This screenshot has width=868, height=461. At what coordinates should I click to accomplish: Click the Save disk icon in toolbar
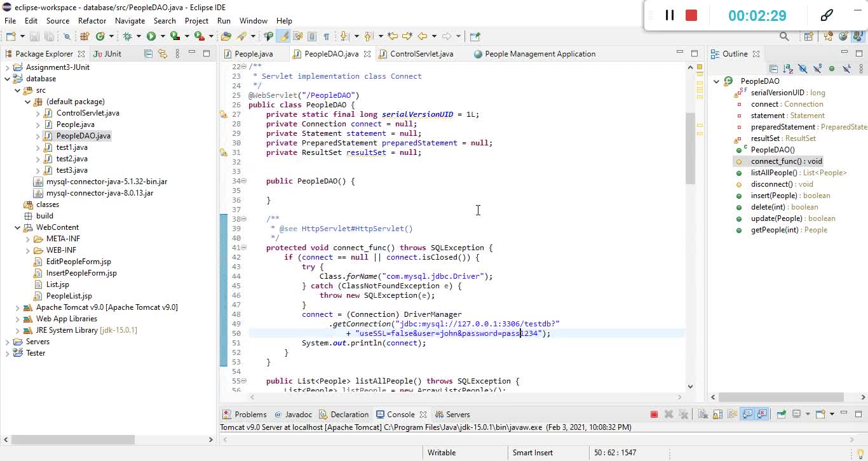click(34, 36)
